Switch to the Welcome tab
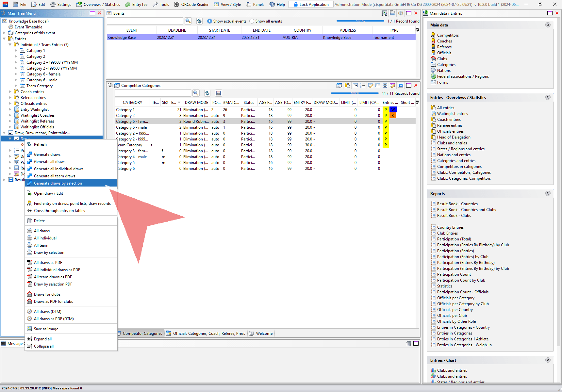The height and width of the screenshot is (392, 562). (264, 334)
